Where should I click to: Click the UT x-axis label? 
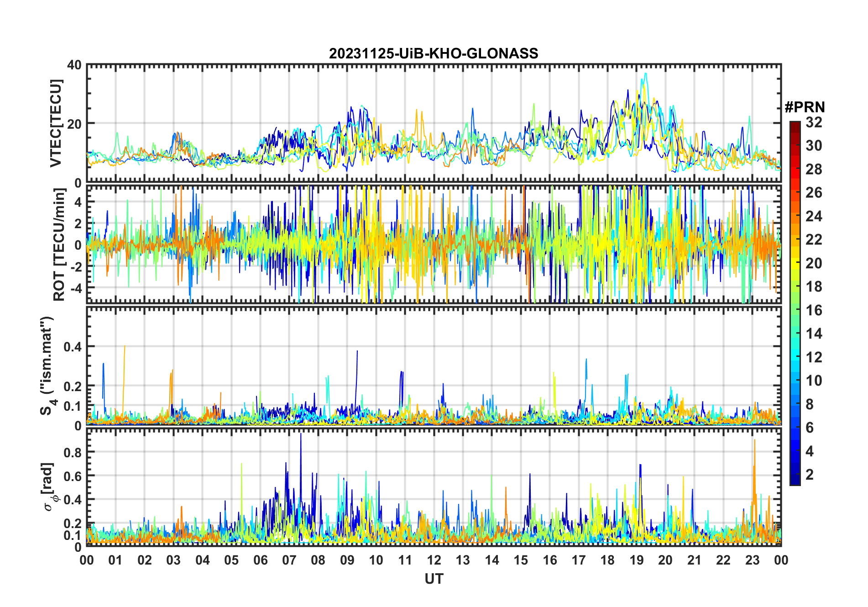pos(434,579)
